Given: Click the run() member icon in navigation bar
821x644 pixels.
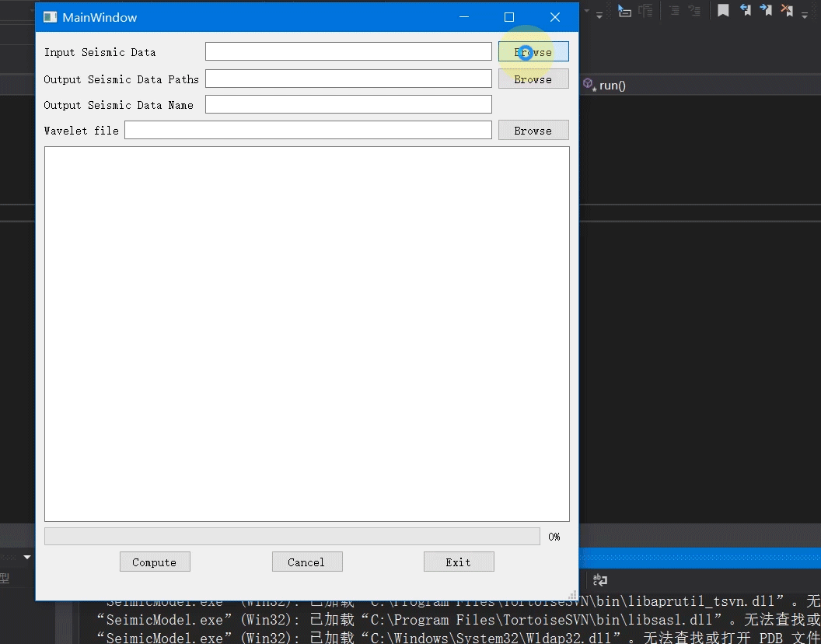Looking at the screenshot, I should click(x=589, y=84).
